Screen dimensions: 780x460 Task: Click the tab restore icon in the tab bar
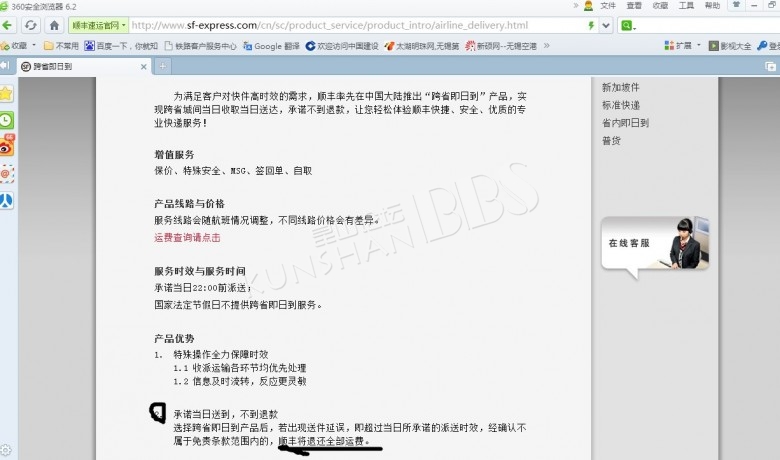click(x=770, y=66)
